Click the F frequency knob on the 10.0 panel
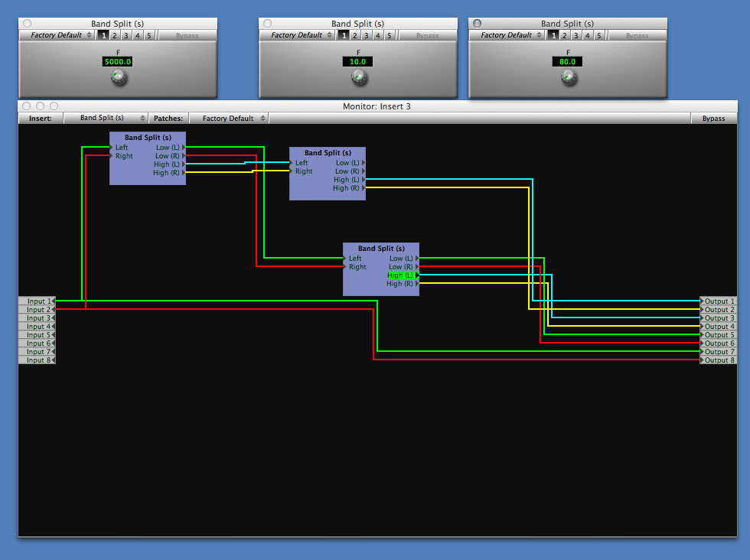The height and width of the screenshot is (560, 750). pyautogui.click(x=358, y=77)
